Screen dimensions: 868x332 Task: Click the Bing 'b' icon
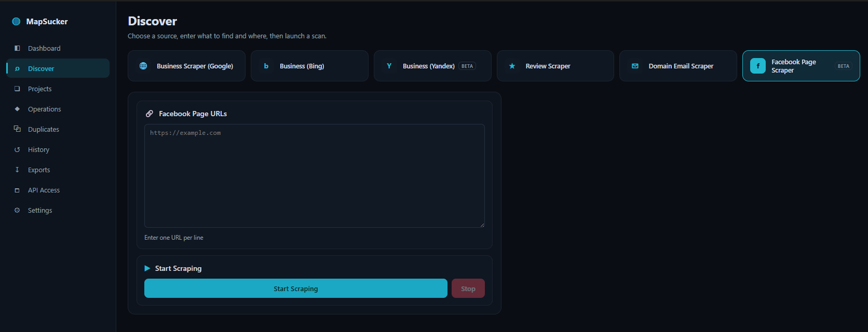click(266, 66)
